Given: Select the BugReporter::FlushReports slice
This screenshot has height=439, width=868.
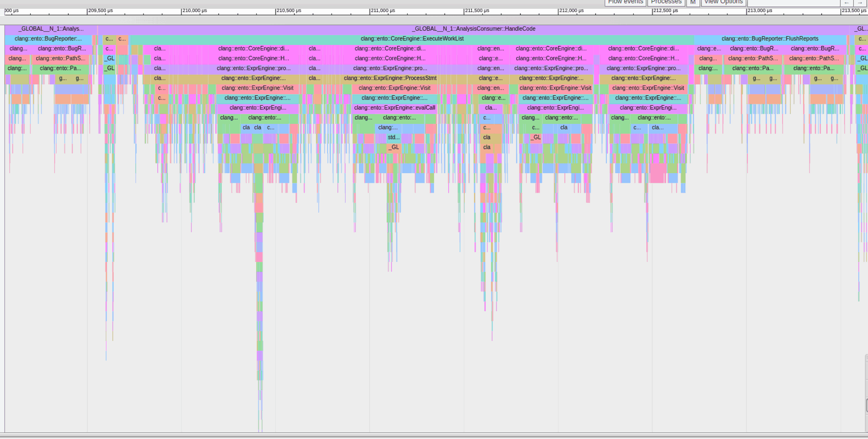Looking at the screenshot, I should (x=771, y=38).
